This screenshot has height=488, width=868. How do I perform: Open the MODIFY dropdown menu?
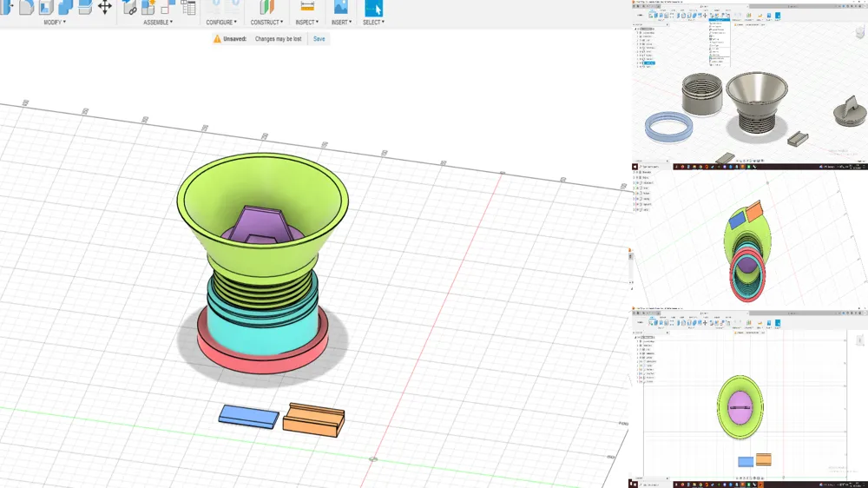coord(55,23)
